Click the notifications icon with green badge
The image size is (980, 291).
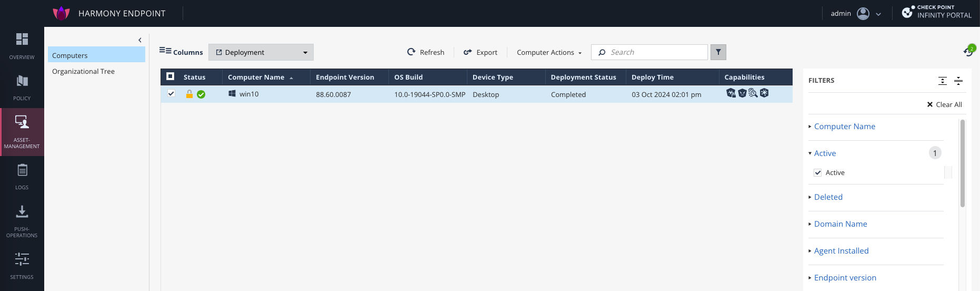[968, 51]
